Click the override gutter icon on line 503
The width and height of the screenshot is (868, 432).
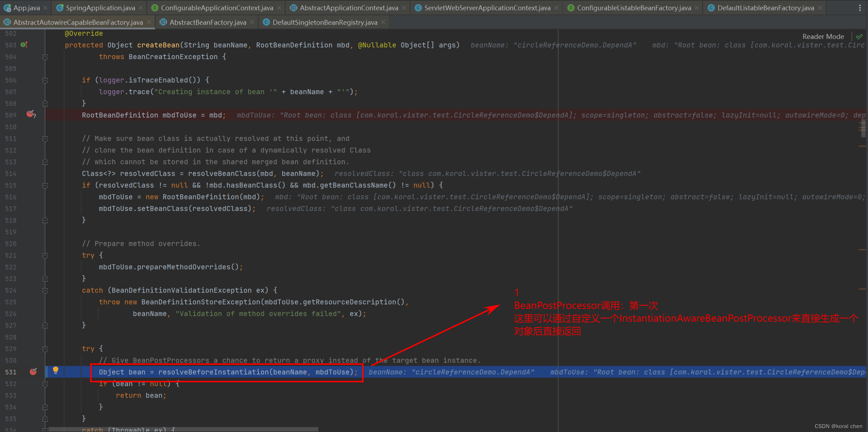tap(24, 45)
